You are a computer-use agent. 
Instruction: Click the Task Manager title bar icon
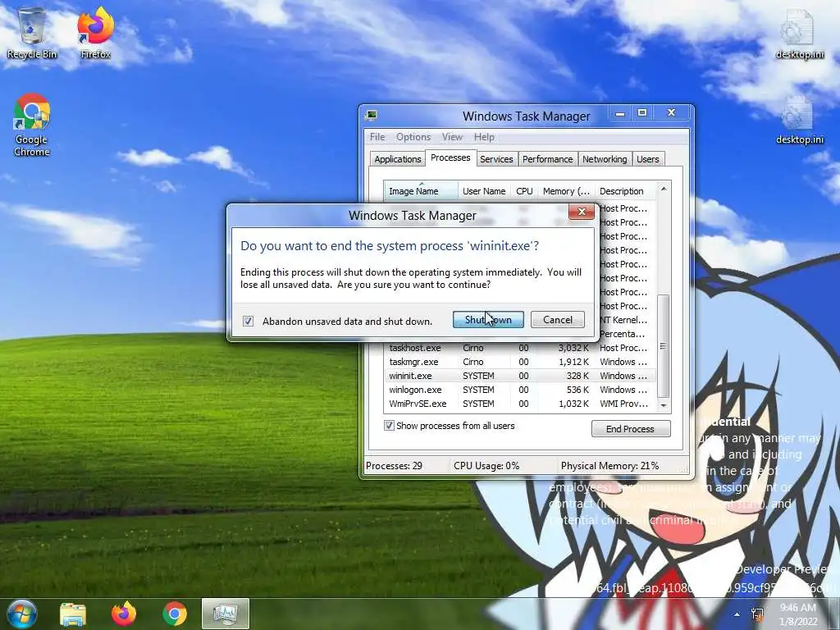point(372,115)
